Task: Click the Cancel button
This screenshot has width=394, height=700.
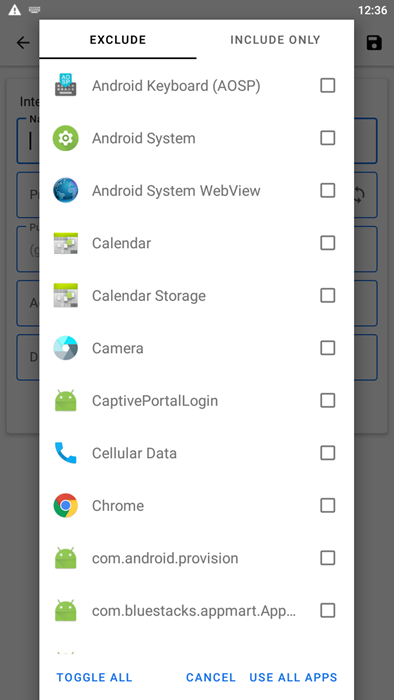Action: [x=211, y=677]
